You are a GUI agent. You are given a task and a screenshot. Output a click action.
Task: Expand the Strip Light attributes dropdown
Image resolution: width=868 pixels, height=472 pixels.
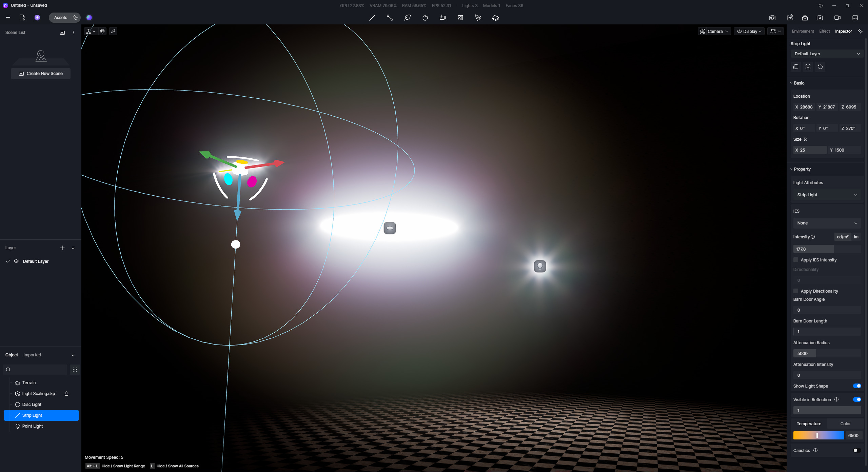pos(827,195)
